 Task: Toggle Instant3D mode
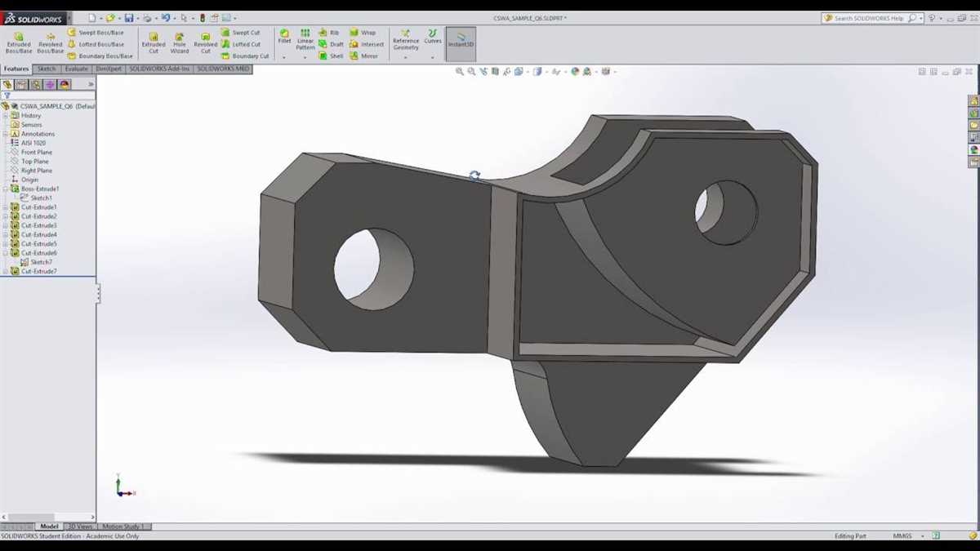(x=461, y=44)
